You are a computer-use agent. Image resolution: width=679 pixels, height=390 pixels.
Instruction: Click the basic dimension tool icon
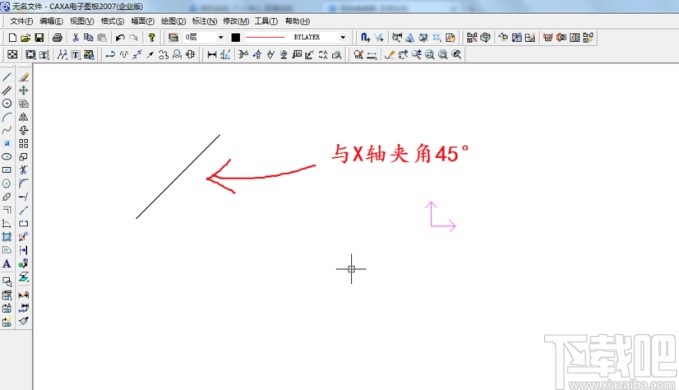pos(212,55)
